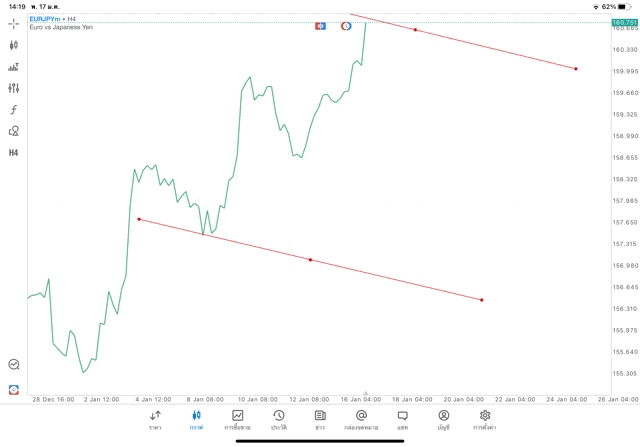
Task: Select the crosshair cursor tool
Action: pyautogui.click(x=14, y=22)
